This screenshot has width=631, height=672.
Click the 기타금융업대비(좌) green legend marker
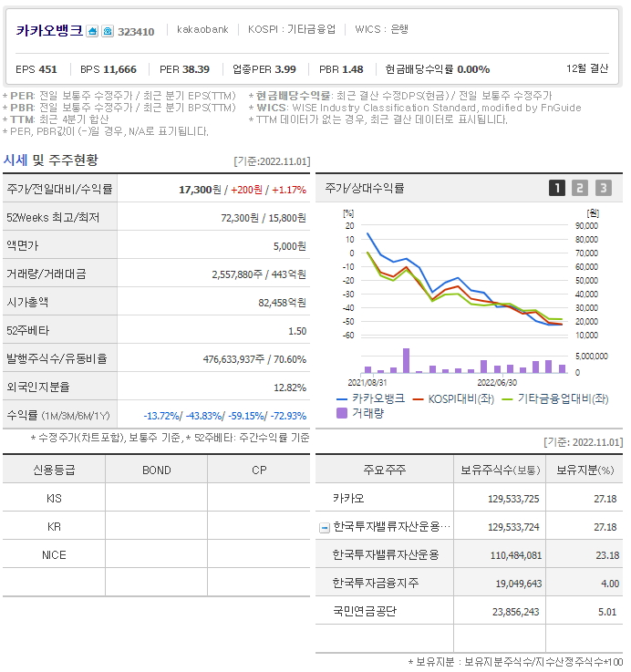click(507, 399)
